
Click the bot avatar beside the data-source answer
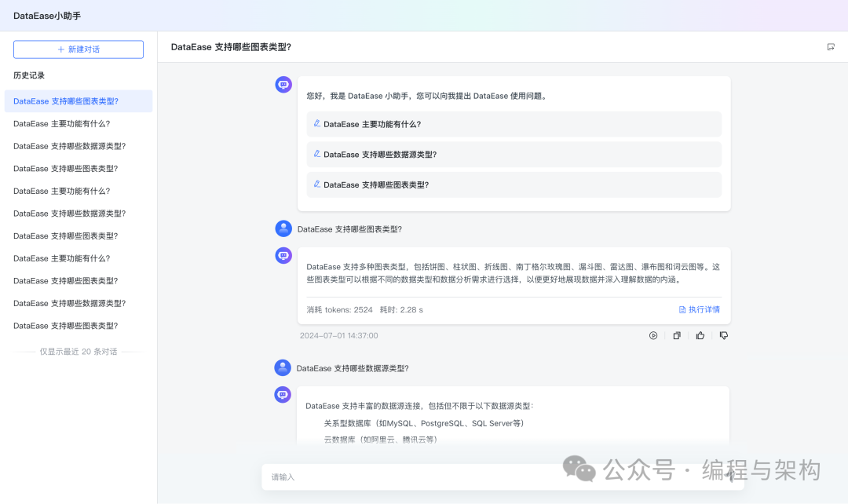pos(283,395)
